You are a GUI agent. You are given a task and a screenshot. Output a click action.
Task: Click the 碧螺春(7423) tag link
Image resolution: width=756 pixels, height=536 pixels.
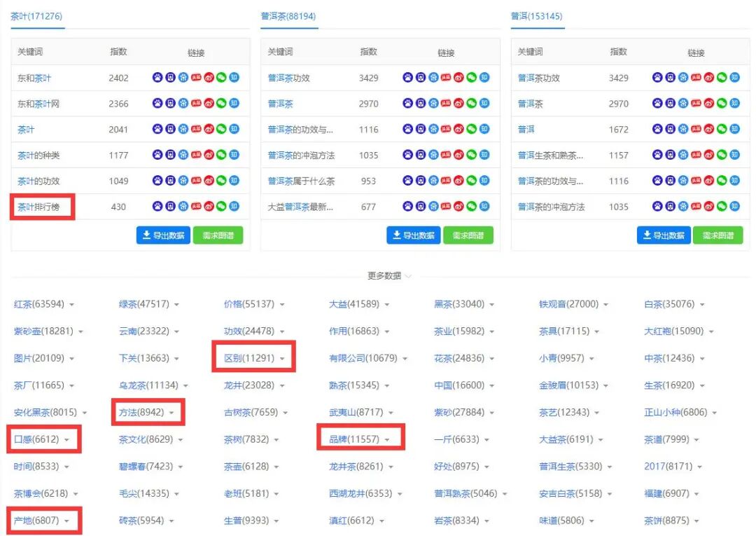(x=146, y=467)
